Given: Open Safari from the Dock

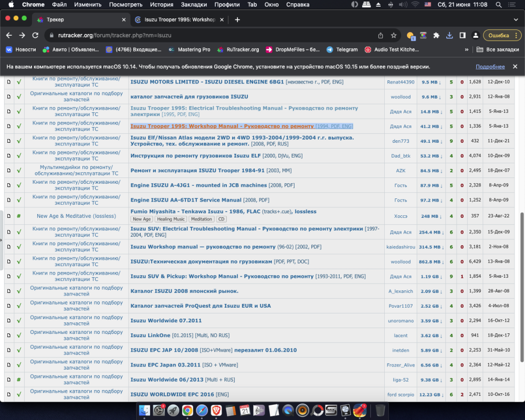Looking at the screenshot, I should tap(202, 410).
